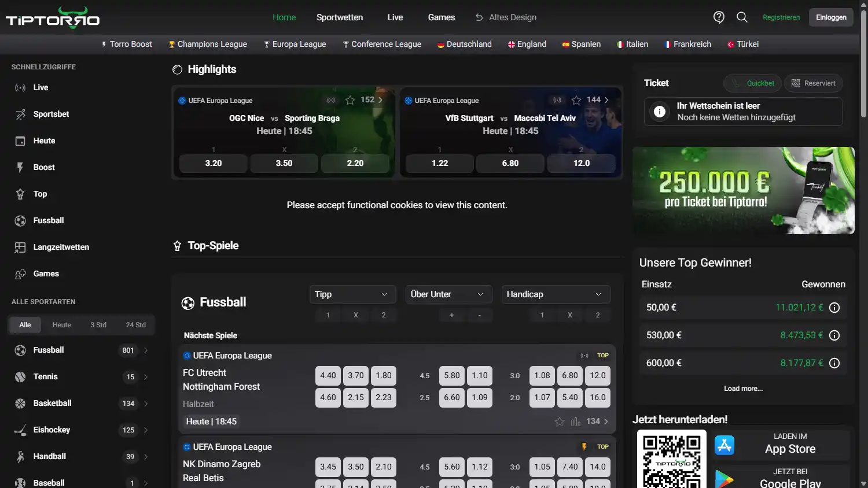This screenshot has width=868, height=488.
Task: Click Load more in top winners
Action: pyautogui.click(x=743, y=389)
